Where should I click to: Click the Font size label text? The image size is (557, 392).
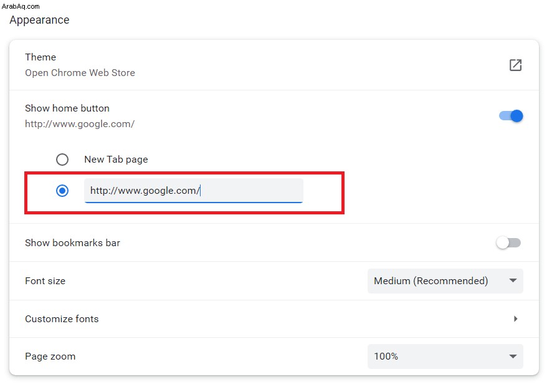tap(45, 281)
